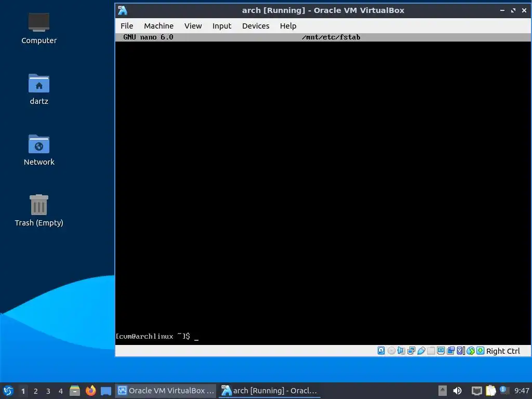Select the arch [Running] taskbar entry
The image size is (532, 399).
tap(269, 391)
